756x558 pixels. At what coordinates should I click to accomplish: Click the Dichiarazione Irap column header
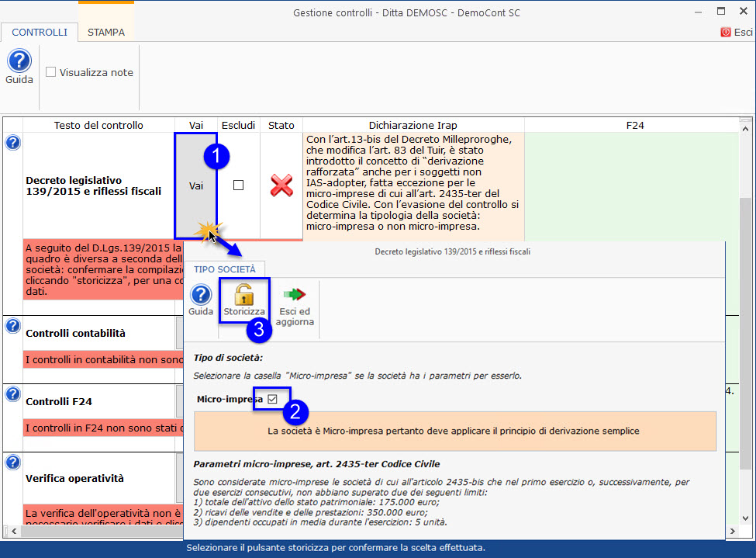[x=413, y=125]
